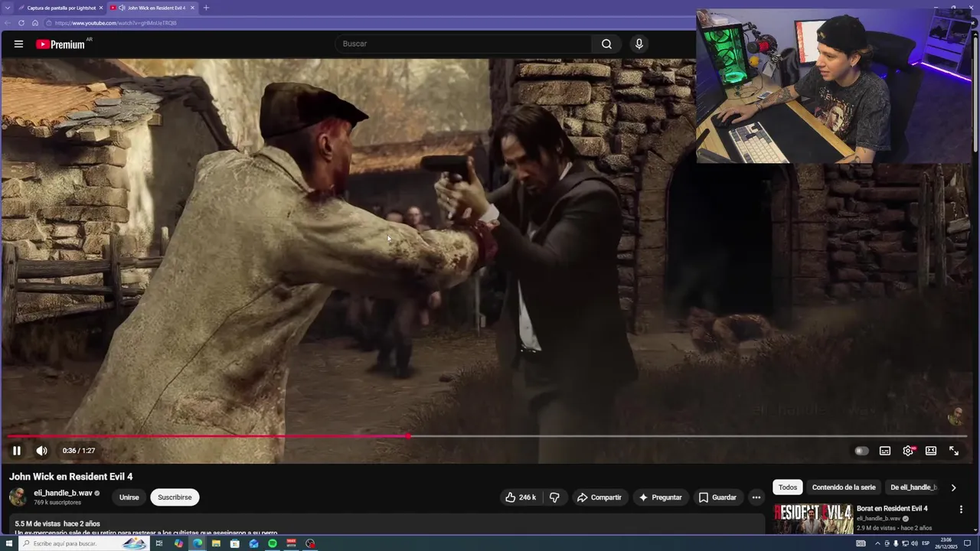Open the browser home button
The height and width of the screenshot is (551, 980).
point(35,23)
